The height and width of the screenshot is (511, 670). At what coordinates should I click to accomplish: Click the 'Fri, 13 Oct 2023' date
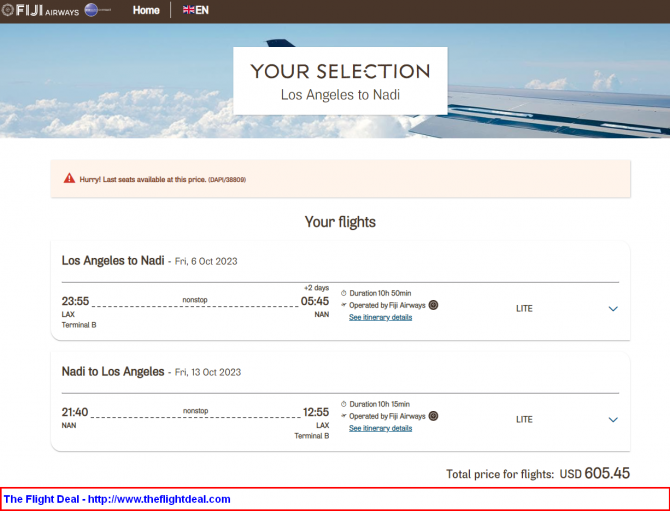pos(208,372)
